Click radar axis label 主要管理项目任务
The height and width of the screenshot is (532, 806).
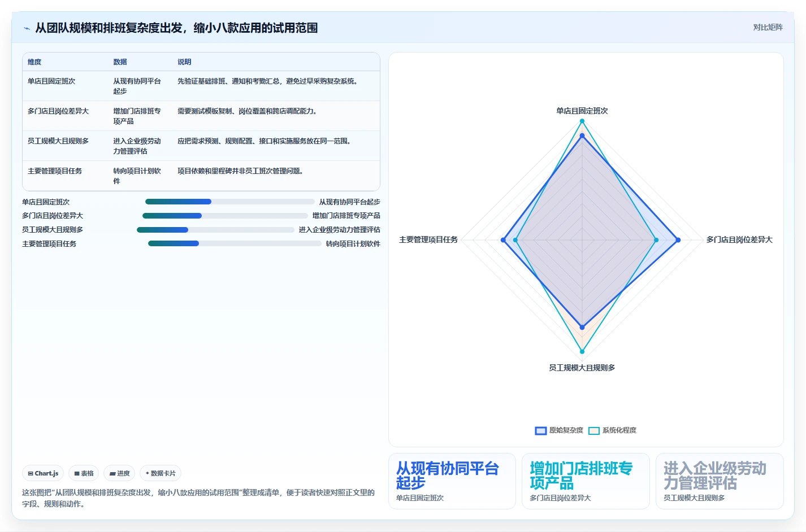click(x=428, y=239)
